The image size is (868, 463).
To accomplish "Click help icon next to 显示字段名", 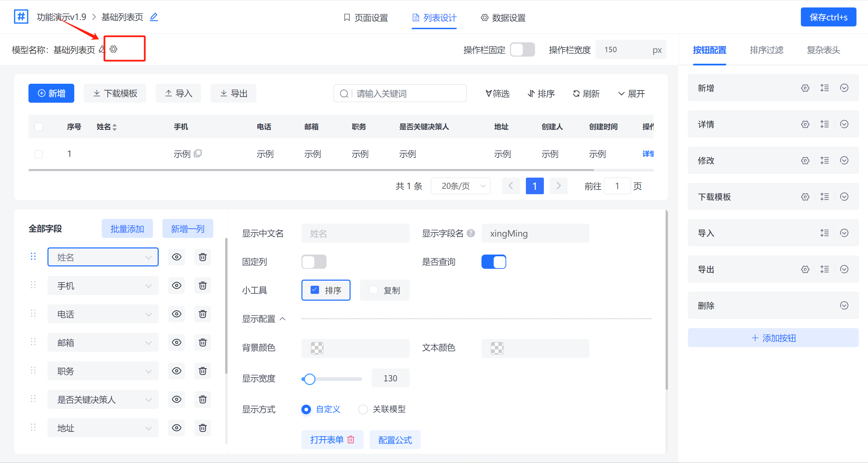I will pos(471,233).
